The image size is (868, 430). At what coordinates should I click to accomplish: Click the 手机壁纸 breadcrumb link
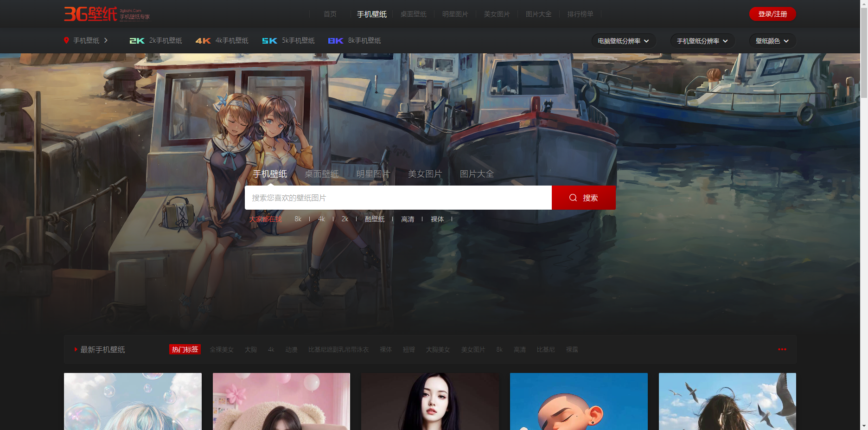click(86, 40)
